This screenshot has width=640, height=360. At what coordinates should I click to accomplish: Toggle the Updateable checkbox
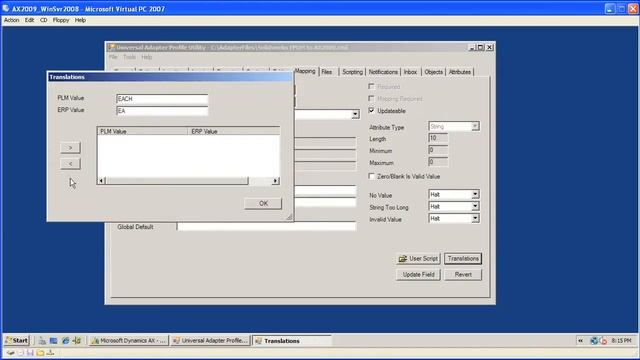click(x=371, y=111)
